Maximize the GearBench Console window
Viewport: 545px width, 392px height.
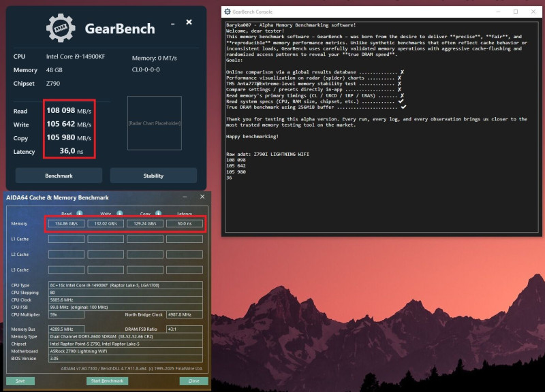coord(516,12)
